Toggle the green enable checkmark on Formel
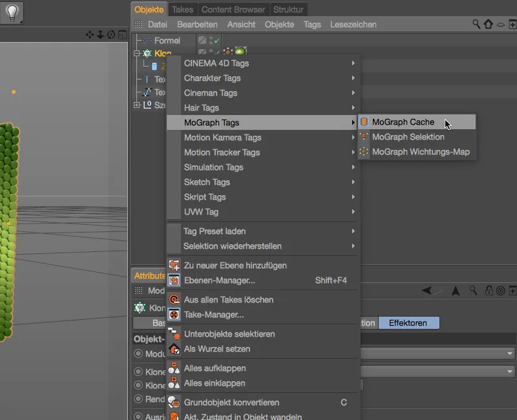This screenshot has width=517, height=420. tap(216, 41)
